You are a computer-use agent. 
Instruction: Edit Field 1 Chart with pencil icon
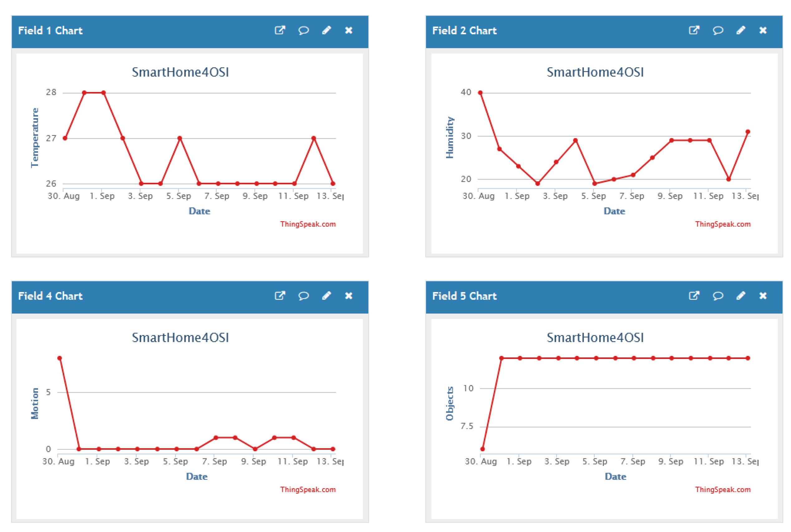pyautogui.click(x=326, y=31)
